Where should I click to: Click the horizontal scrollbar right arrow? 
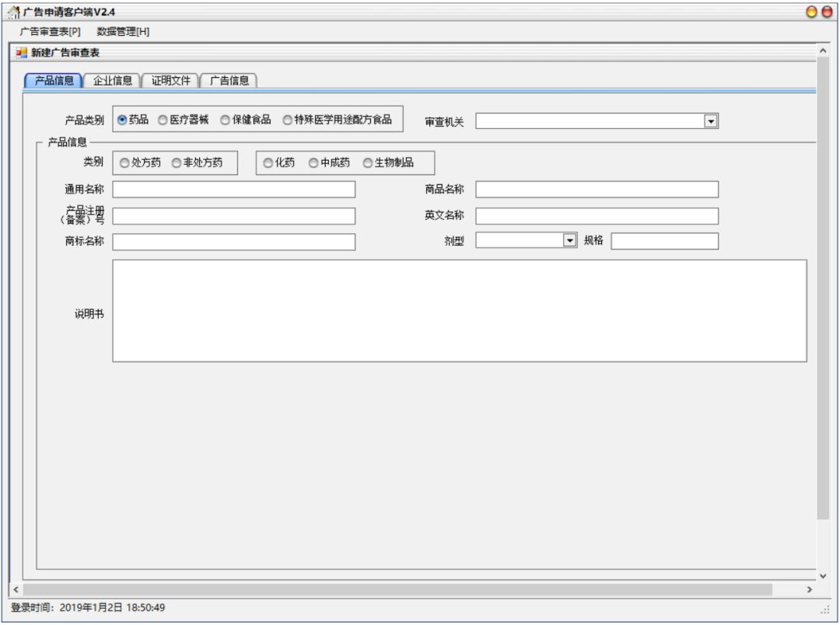click(810, 590)
